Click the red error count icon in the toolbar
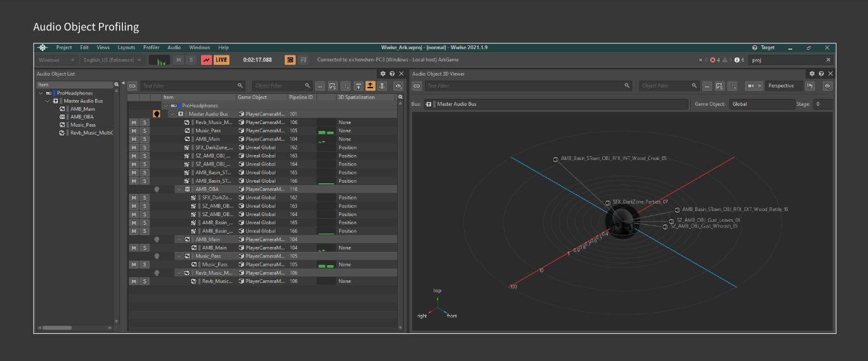The image size is (868, 361). pos(713,60)
